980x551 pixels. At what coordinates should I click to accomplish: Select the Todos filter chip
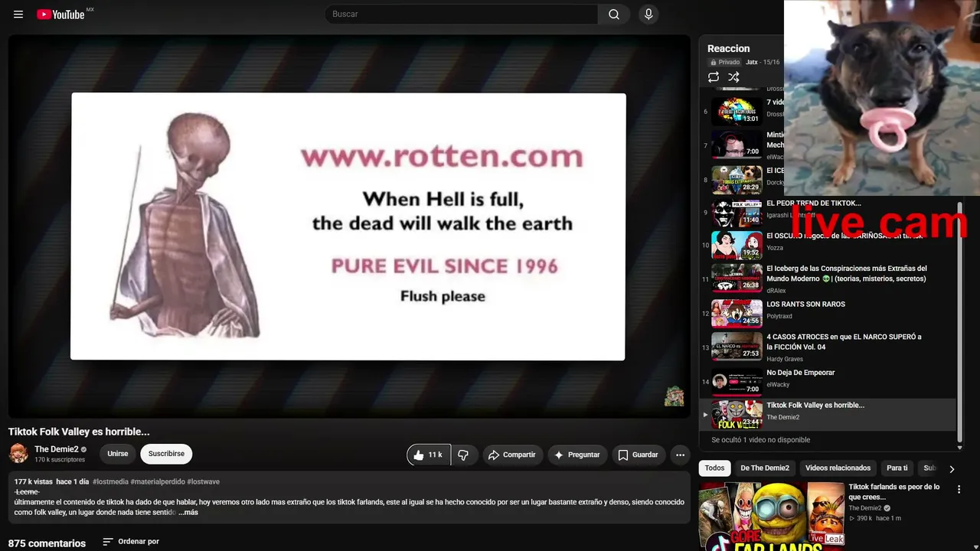(714, 468)
